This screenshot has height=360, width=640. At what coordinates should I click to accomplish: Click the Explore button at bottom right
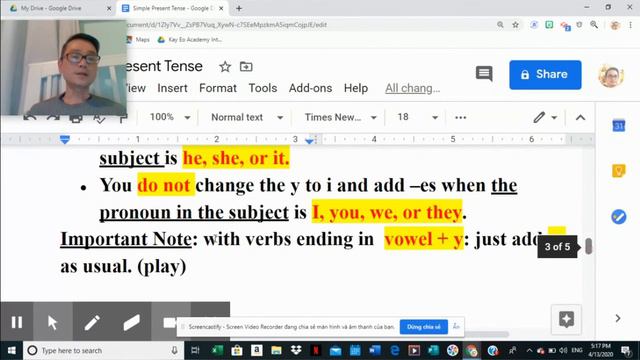566,319
